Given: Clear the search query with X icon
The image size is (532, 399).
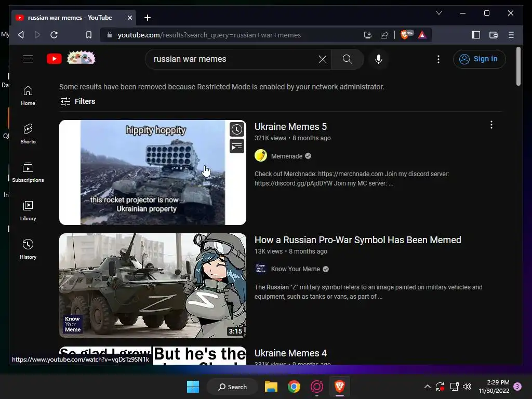Looking at the screenshot, I should pos(323,59).
